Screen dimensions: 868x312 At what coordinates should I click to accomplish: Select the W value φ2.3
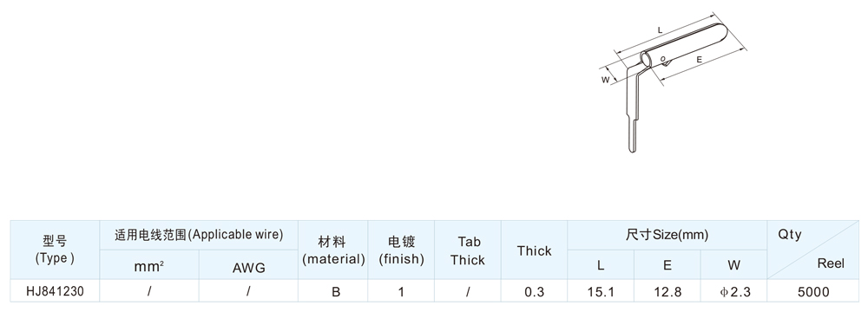734,291
